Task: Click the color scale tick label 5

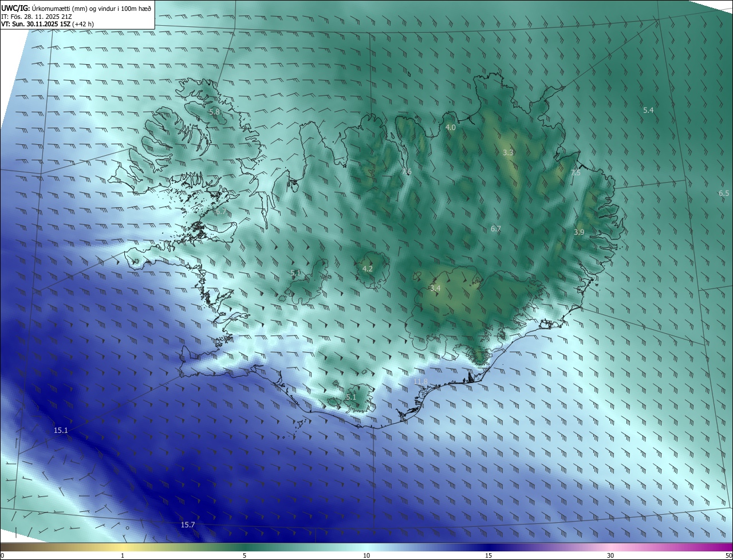Action: pyautogui.click(x=245, y=555)
